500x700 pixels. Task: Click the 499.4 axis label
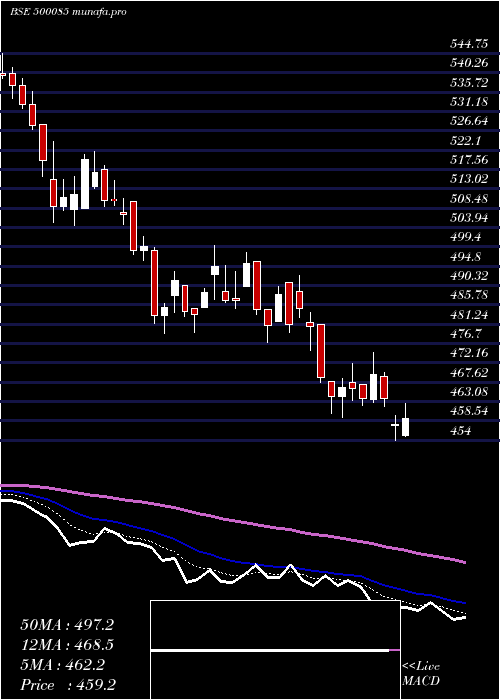point(465,238)
